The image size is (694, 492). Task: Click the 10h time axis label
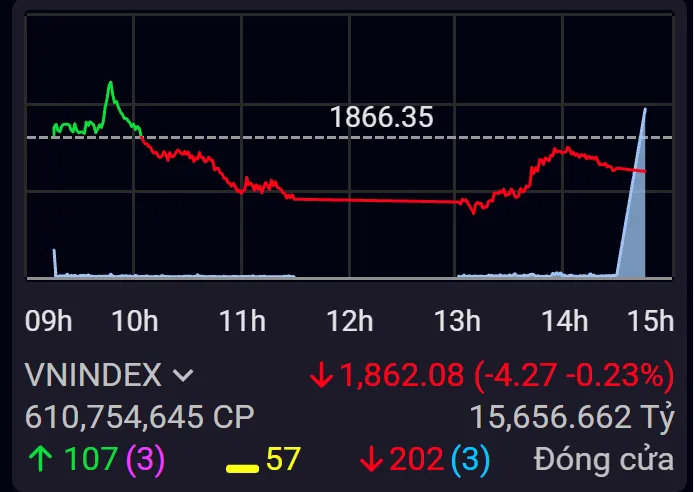point(135,321)
